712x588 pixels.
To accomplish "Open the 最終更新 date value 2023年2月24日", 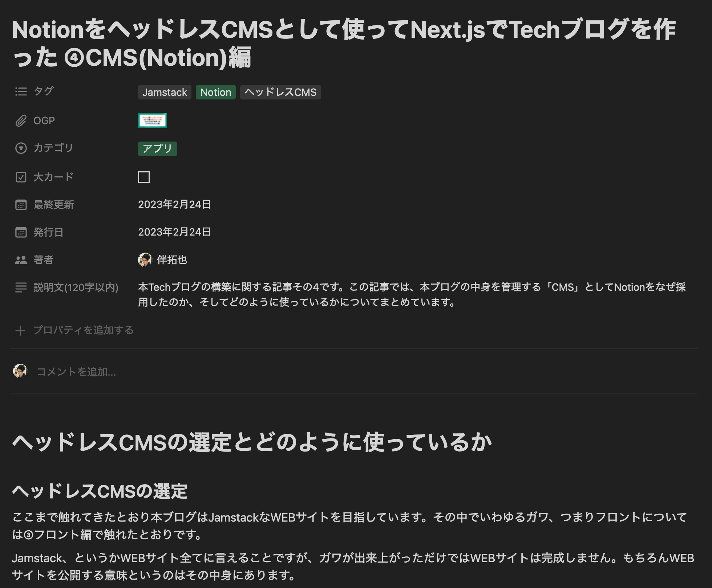I will pyautogui.click(x=174, y=205).
